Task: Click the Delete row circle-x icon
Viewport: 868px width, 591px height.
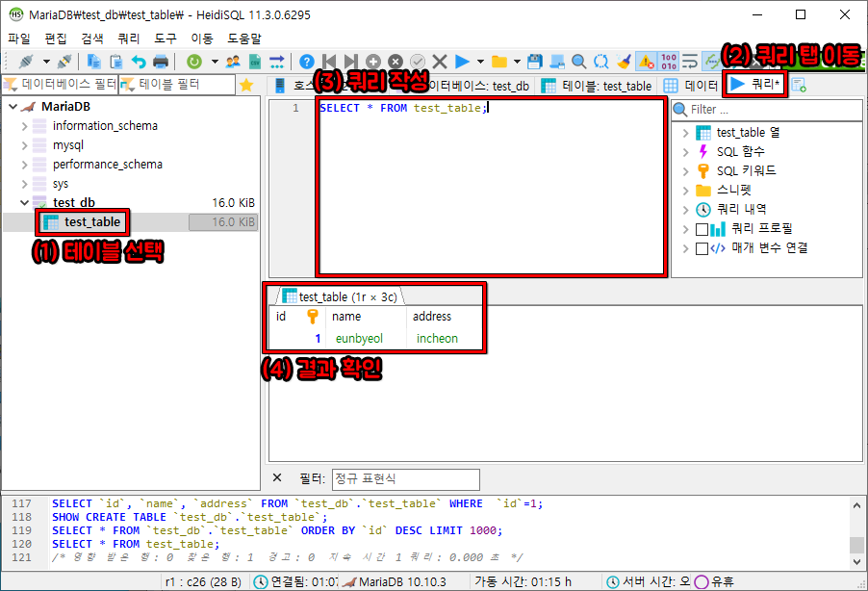Action: pyautogui.click(x=396, y=62)
